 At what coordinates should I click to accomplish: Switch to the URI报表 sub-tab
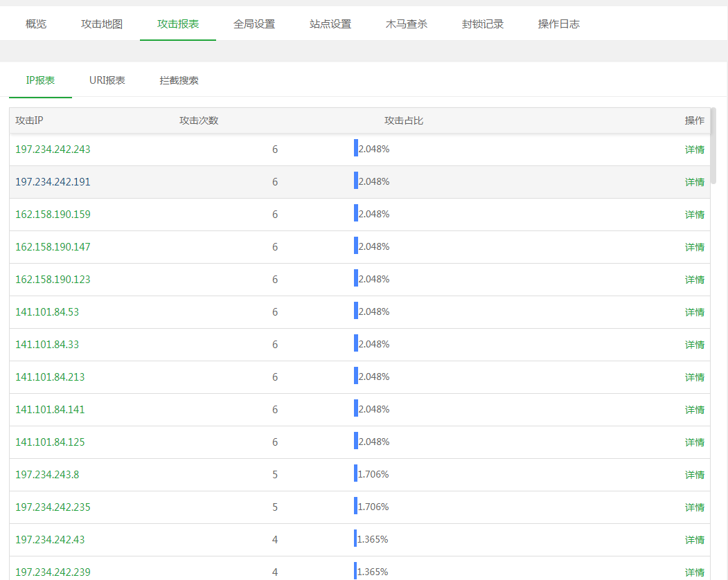[107, 80]
